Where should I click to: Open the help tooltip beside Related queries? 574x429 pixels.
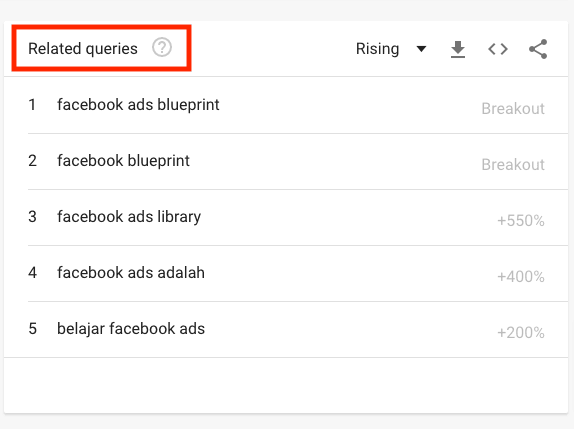(162, 48)
